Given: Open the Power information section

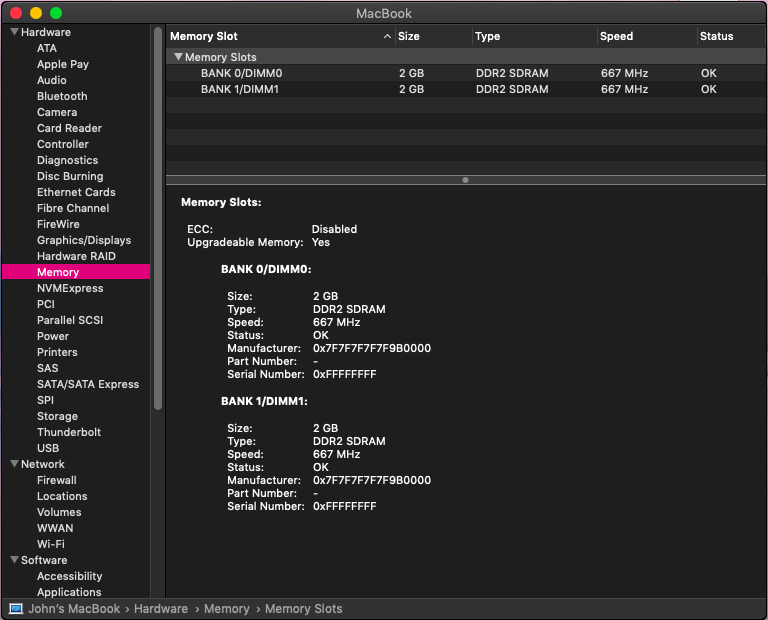Looking at the screenshot, I should coord(53,336).
